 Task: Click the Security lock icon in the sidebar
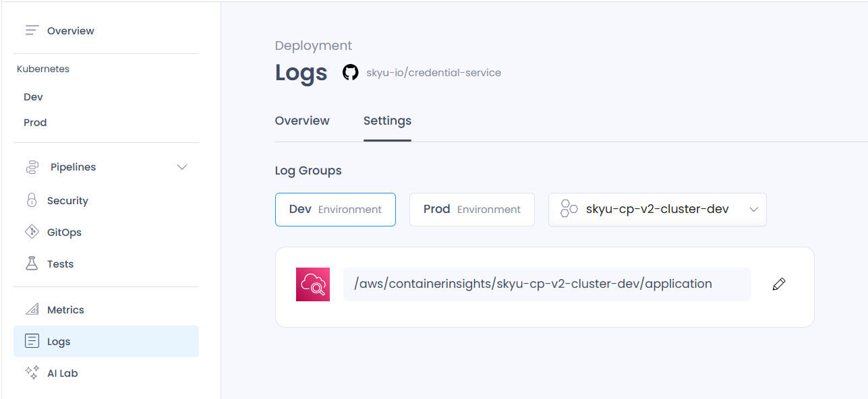[32, 200]
